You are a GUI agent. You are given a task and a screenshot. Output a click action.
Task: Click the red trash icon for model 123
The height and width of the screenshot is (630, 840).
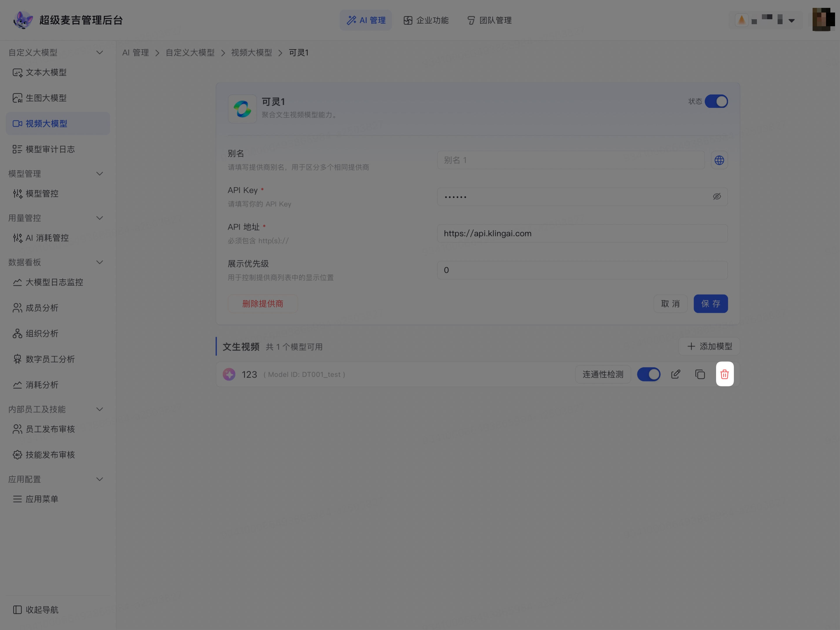(725, 374)
